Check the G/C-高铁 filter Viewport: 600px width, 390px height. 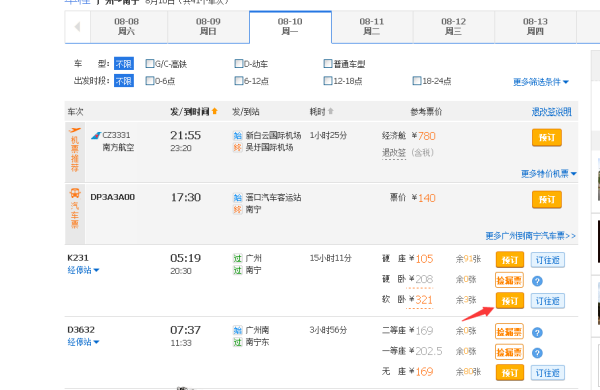pos(150,64)
